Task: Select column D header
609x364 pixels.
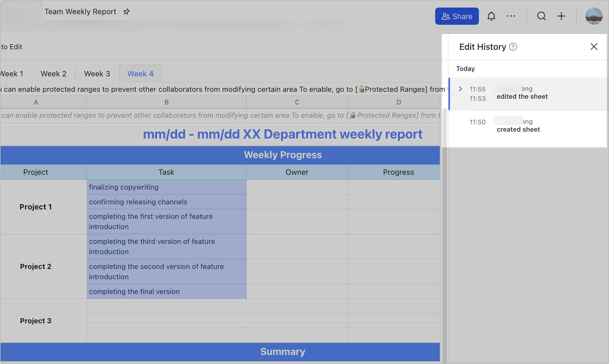Action: click(398, 102)
